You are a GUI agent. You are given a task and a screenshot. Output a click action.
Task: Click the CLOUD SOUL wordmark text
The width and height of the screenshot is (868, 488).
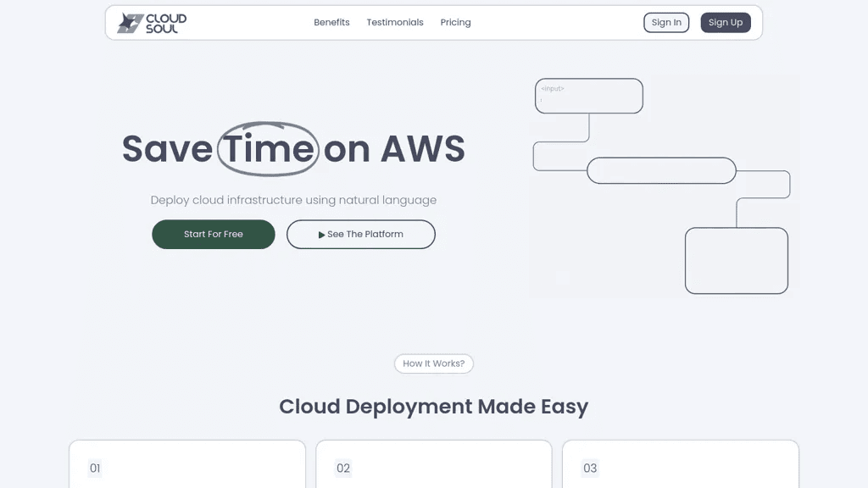(166, 23)
